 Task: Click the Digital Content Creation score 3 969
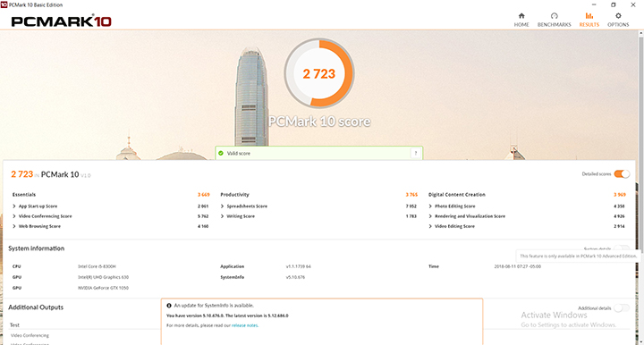pos(619,195)
